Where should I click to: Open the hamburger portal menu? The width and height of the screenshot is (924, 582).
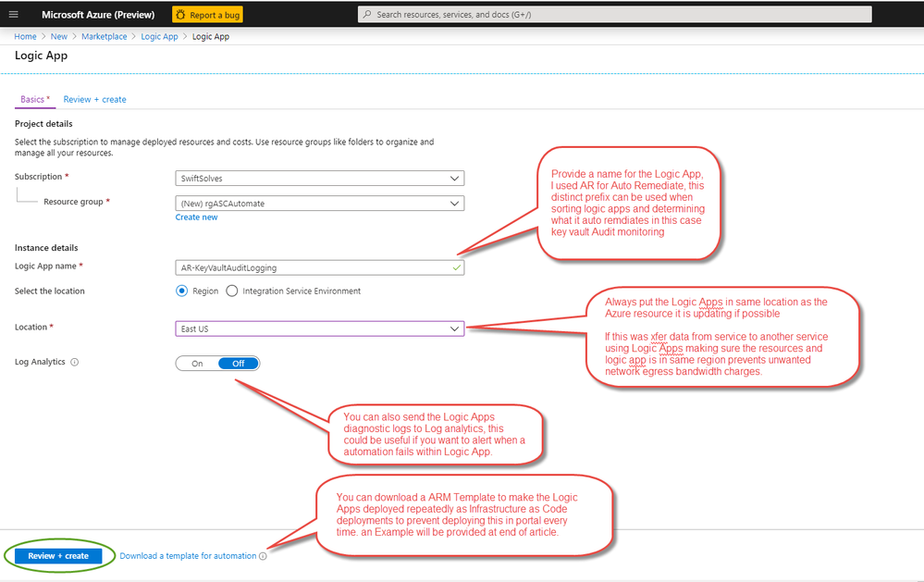tap(14, 14)
